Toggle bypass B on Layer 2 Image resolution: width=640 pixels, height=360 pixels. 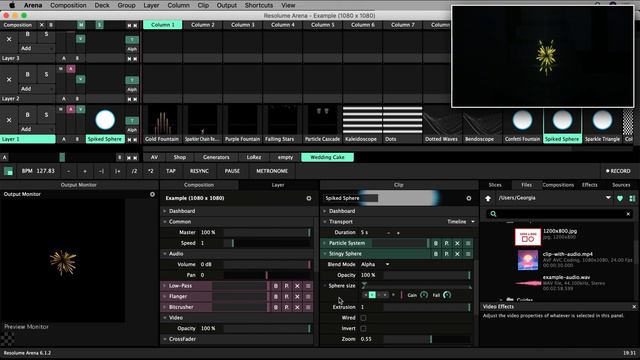28,74
